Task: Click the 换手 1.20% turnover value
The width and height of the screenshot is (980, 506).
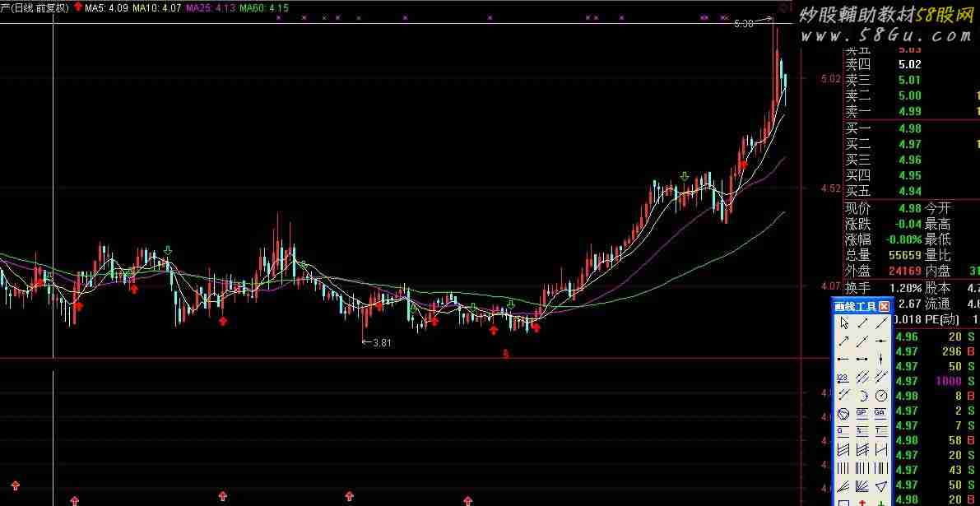Action: pyautogui.click(x=905, y=288)
